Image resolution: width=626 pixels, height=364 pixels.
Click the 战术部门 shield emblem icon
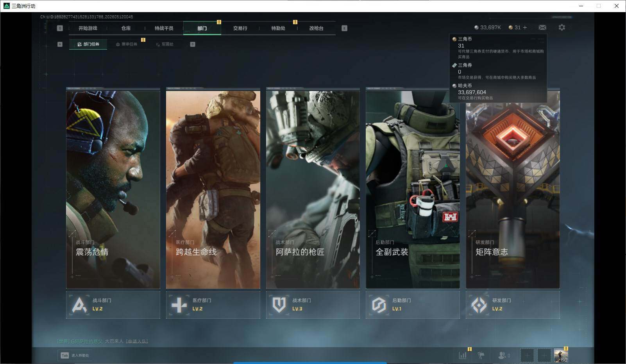(279, 305)
